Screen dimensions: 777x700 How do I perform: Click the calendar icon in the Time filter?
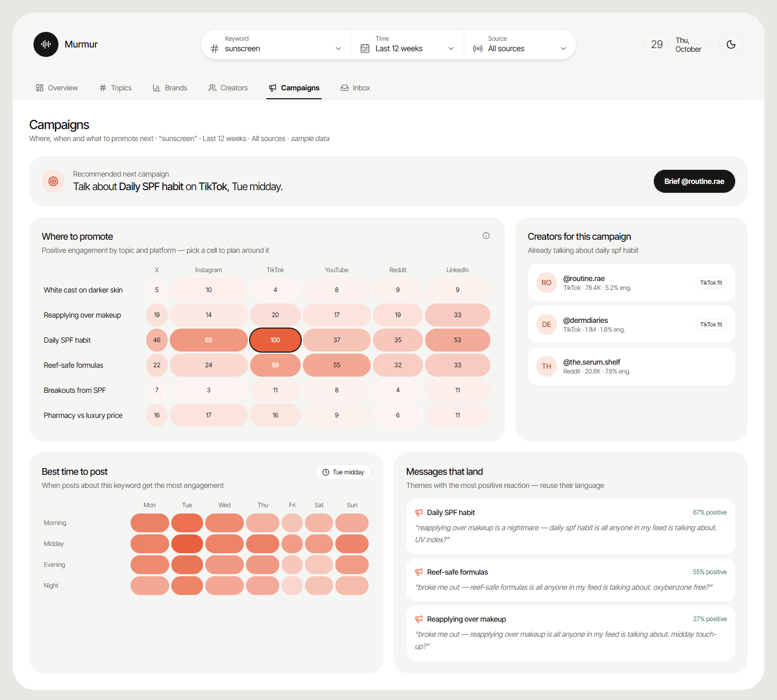coord(365,49)
